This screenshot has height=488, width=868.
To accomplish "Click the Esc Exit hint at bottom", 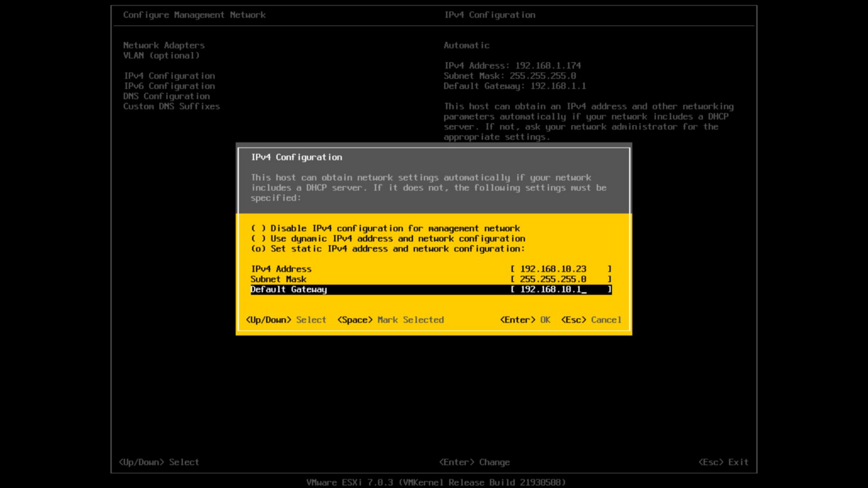I will coord(723,462).
